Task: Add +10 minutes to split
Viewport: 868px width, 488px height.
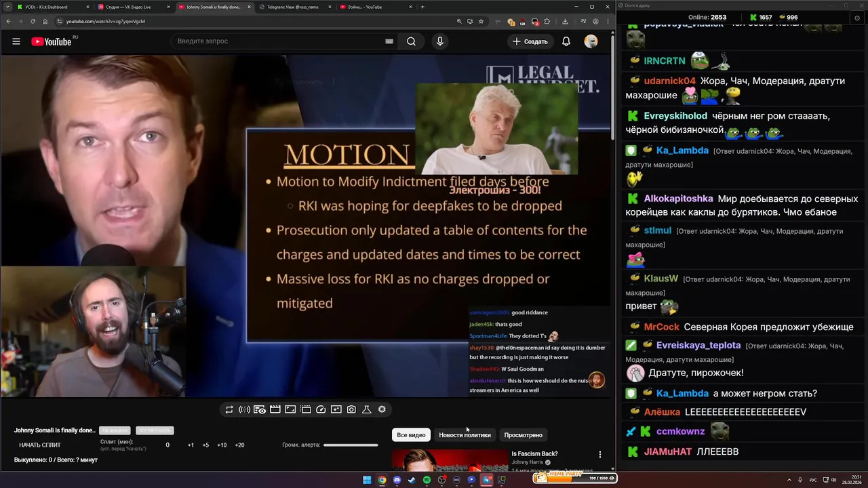Action: click(222, 445)
